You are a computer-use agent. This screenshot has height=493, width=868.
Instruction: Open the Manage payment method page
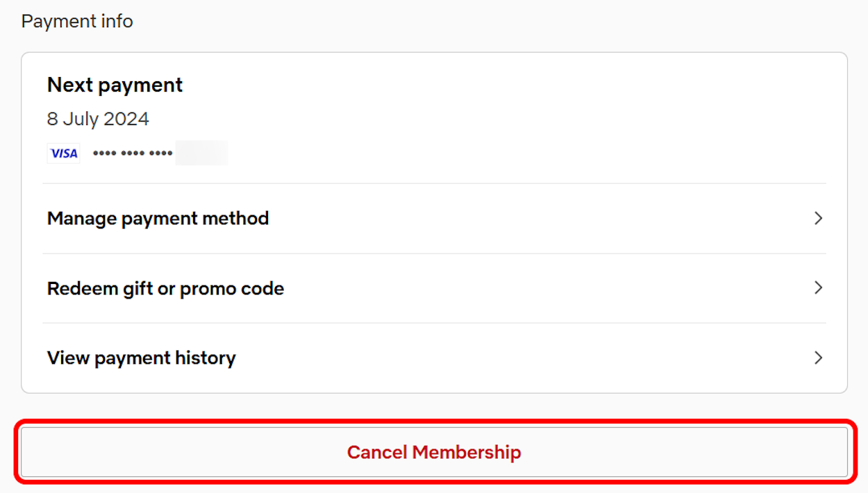(158, 218)
